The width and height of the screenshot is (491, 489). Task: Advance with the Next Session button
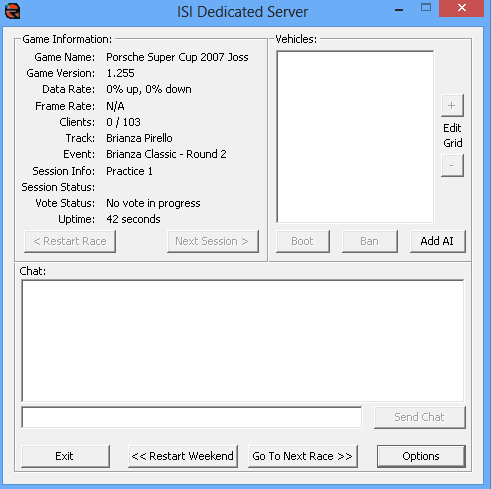click(x=213, y=241)
